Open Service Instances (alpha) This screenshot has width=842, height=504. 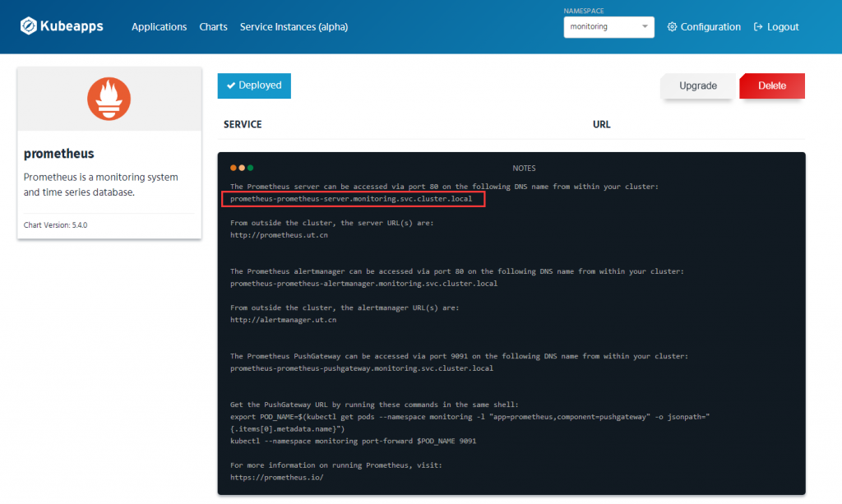click(x=294, y=27)
